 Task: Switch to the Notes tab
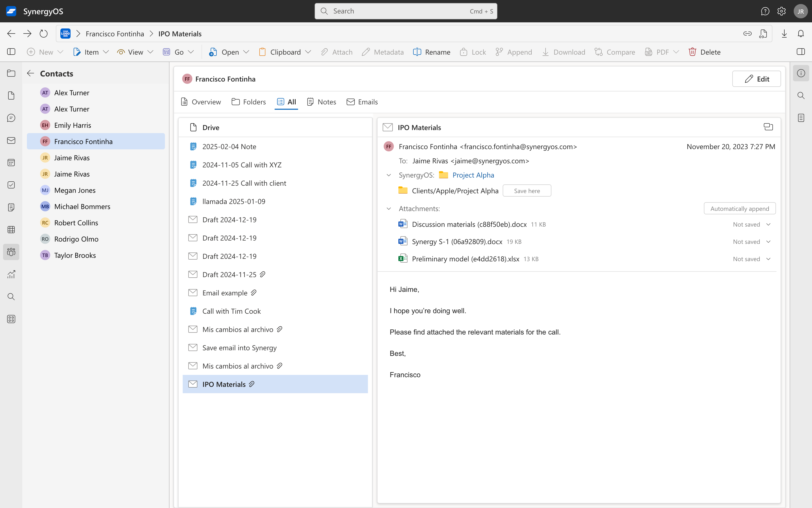322,102
